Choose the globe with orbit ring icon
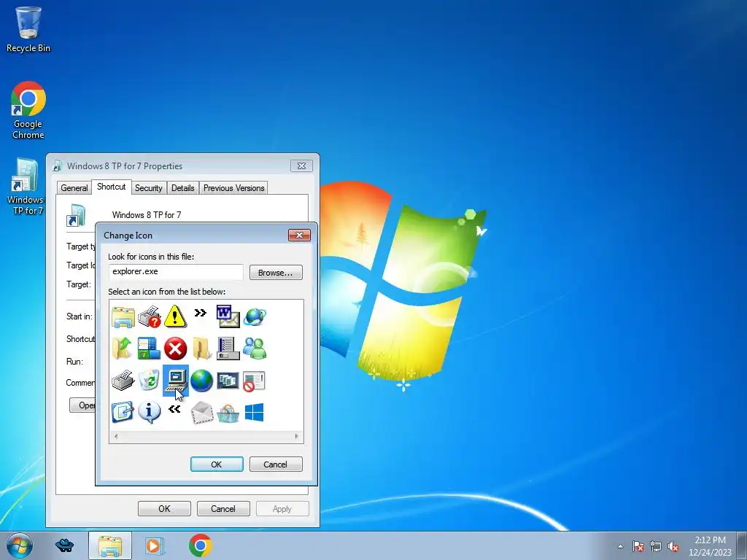 255,316
